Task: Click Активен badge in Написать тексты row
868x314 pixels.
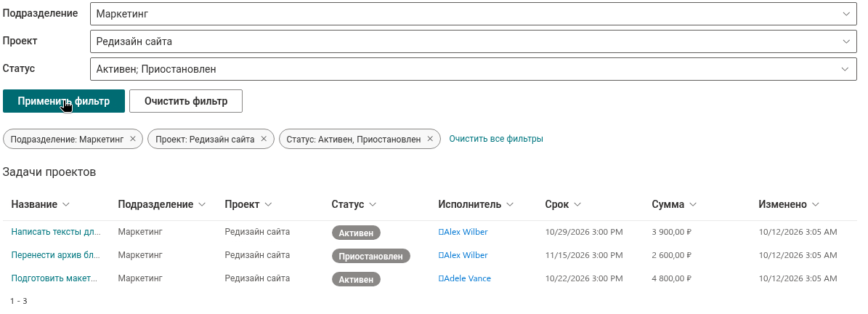Action: [x=356, y=233]
